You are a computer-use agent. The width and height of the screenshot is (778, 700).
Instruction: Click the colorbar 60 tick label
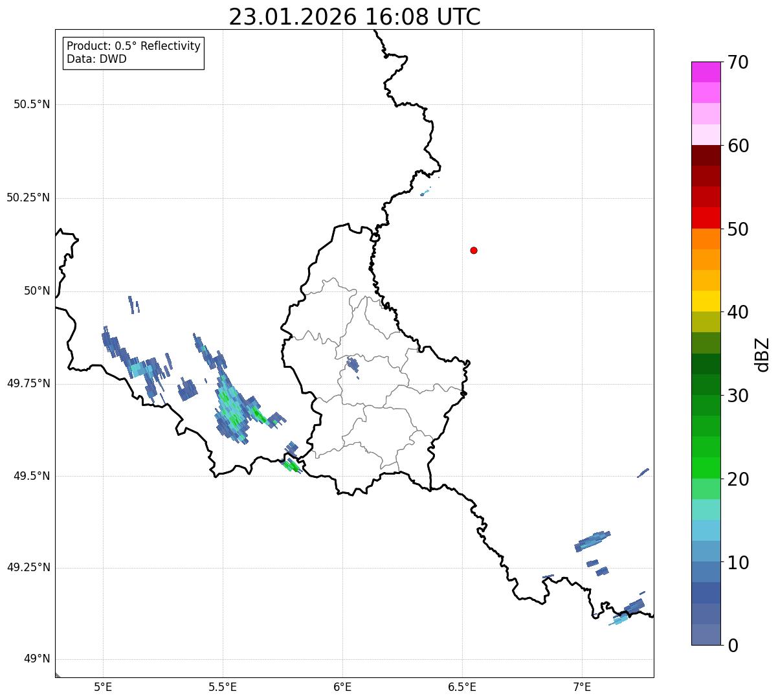pyautogui.click(x=738, y=146)
